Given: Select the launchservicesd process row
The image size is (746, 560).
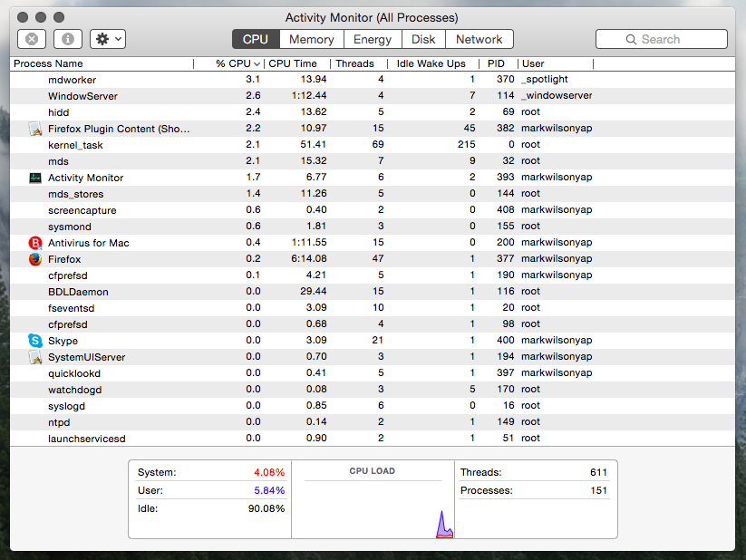Looking at the screenshot, I should tap(373, 439).
